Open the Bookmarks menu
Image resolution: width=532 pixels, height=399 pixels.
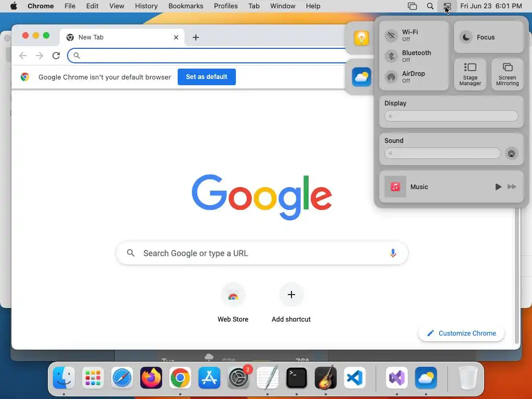pos(186,6)
